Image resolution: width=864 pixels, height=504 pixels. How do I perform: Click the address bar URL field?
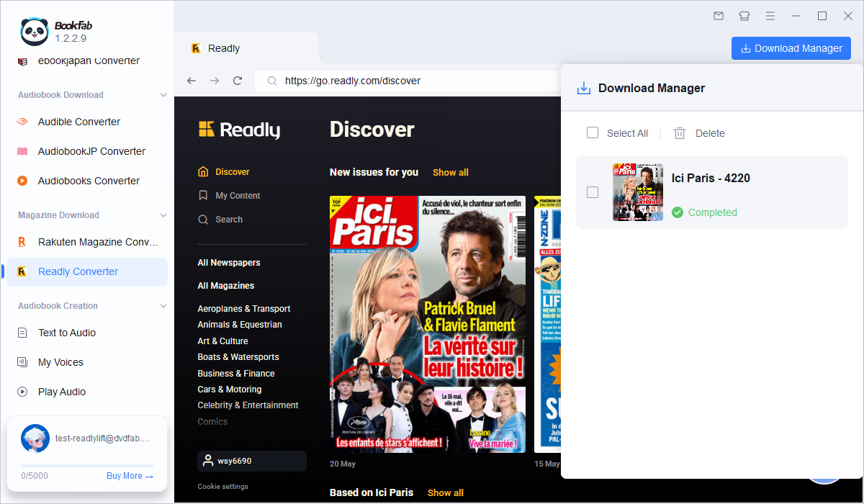pos(408,81)
